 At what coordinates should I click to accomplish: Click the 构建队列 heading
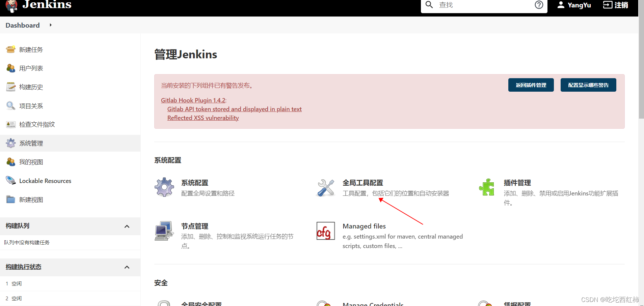(18, 225)
